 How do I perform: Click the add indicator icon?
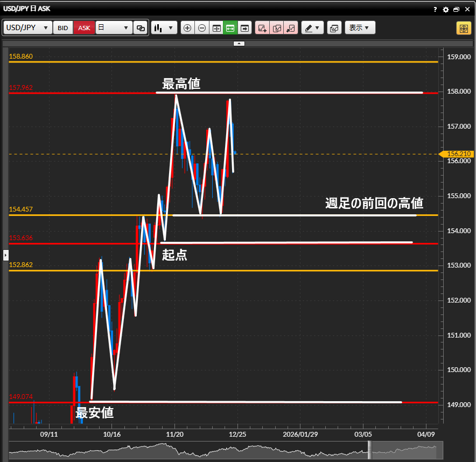point(262,28)
